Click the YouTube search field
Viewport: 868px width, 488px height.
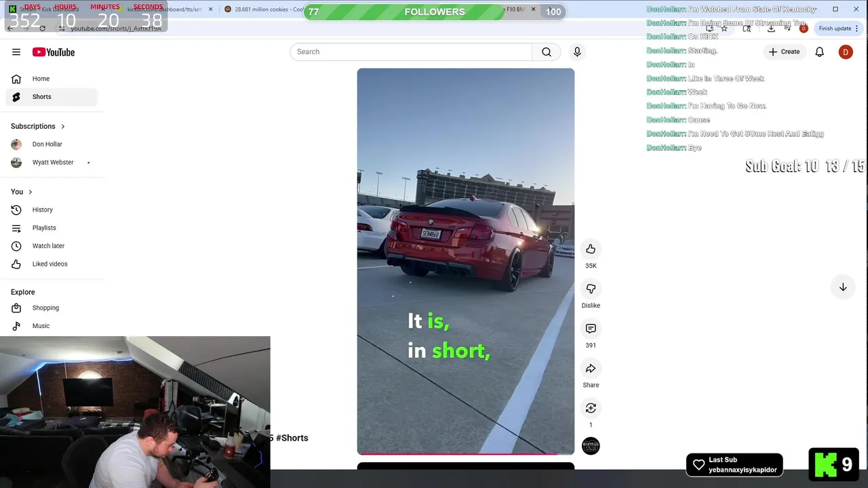point(411,52)
